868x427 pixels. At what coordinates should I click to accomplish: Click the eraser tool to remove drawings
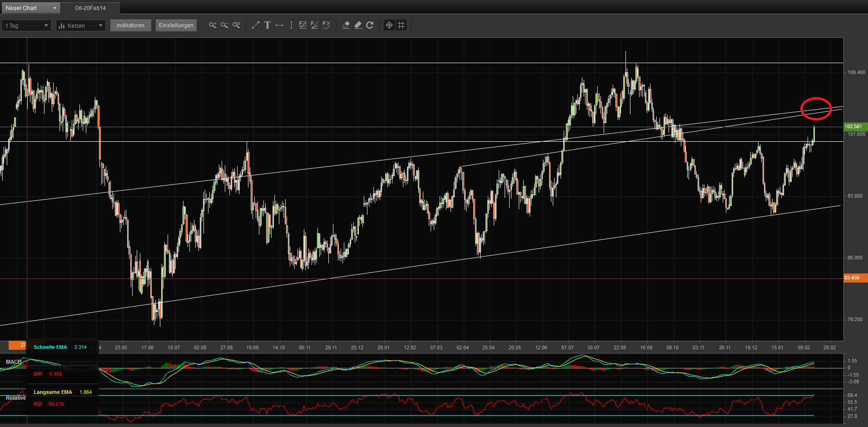(346, 25)
